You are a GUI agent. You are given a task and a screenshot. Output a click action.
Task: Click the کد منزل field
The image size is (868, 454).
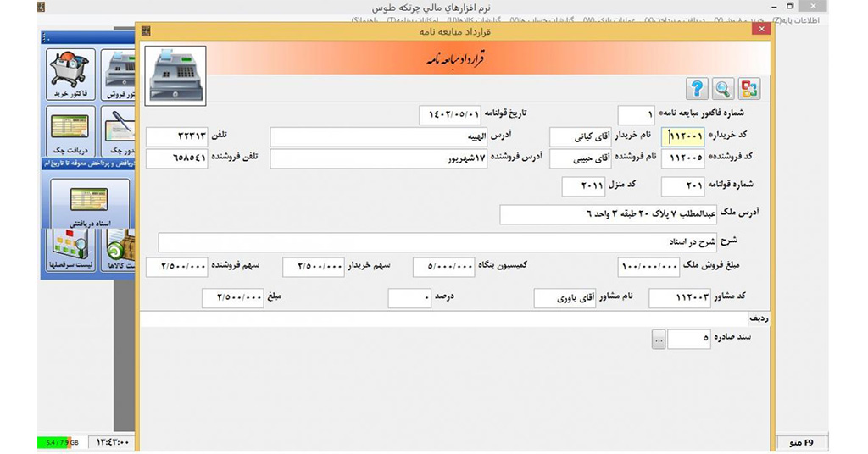coord(583,186)
